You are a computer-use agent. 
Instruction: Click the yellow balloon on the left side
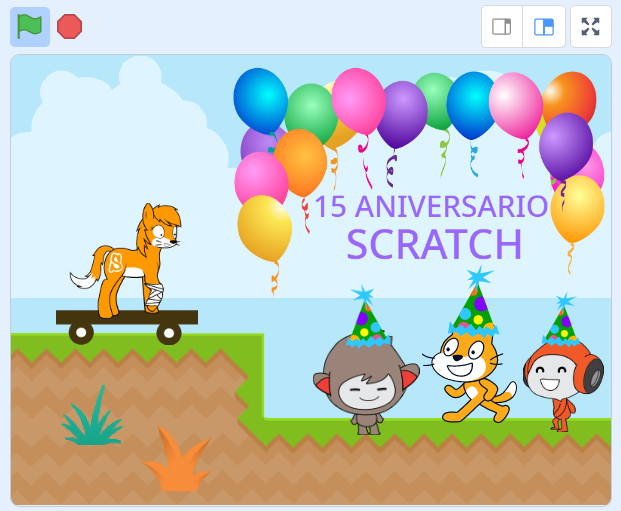pos(264,226)
